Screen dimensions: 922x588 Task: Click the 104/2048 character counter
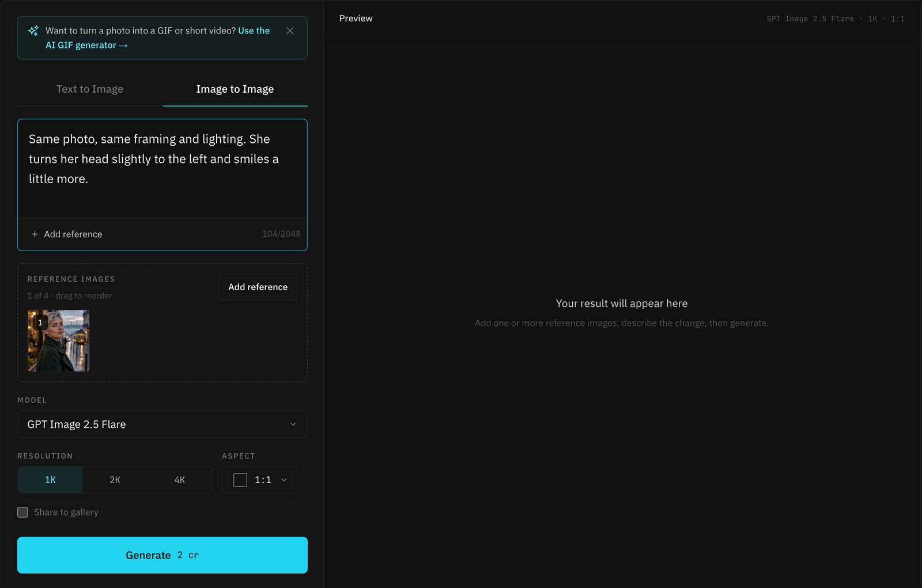pos(281,234)
